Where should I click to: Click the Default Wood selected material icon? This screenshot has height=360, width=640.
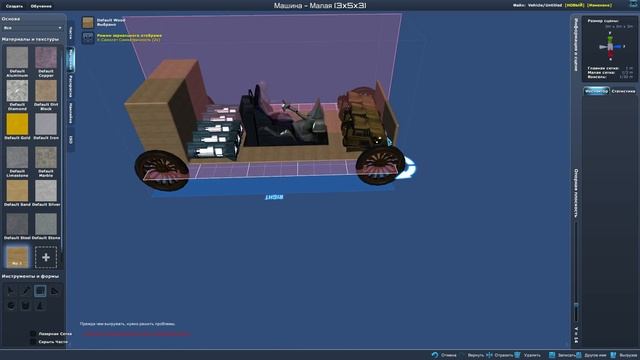[x=88, y=22]
